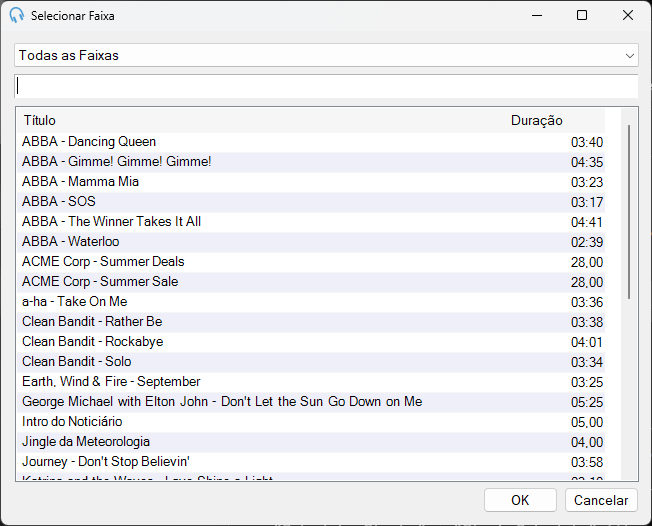The image size is (652, 526).
Task: Click the vertical scrollbar thumb
Action: click(629, 212)
